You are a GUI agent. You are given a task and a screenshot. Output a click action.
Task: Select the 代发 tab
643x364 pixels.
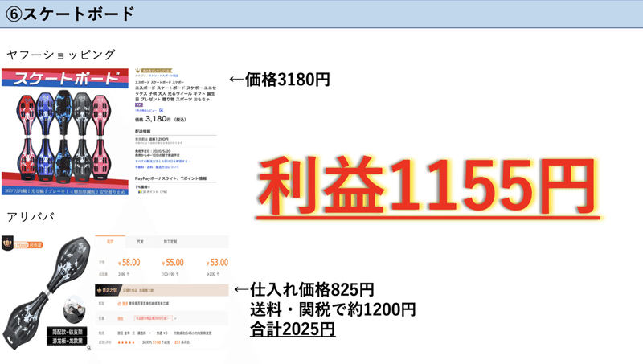click(x=140, y=242)
